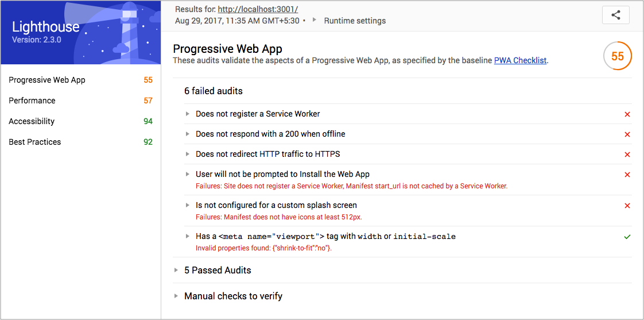This screenshot has height=320, width=644.
Task: Click the Progressive Web App main heading
Action: (227, 49)
